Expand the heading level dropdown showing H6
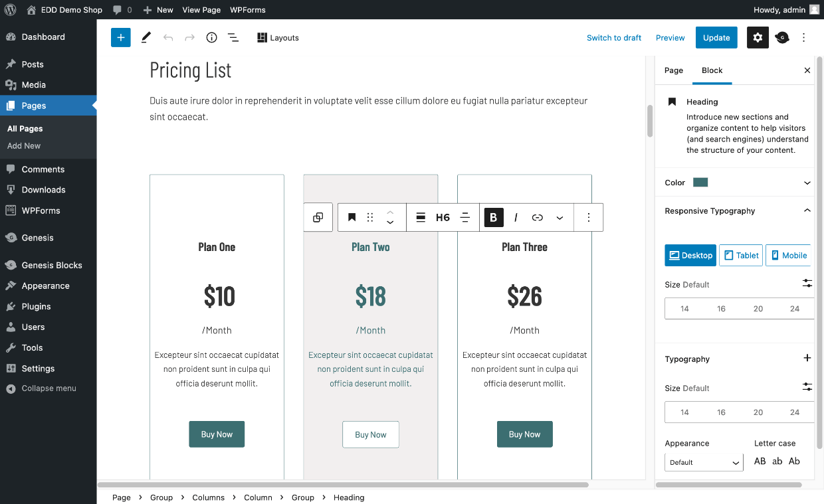Screen dimensions: 824x504 (443, 217)
